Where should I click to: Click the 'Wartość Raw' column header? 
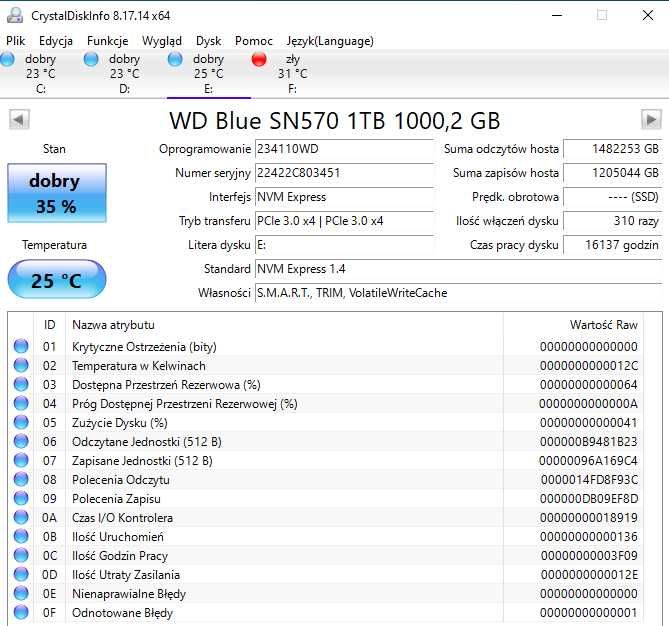(x=573, y=325)
